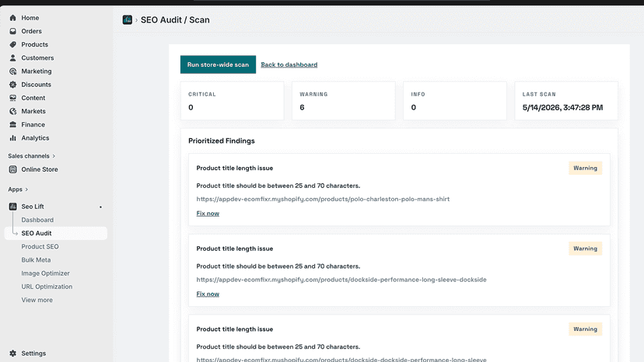Expand the Sales channels section chevron
644x362 pixels.
tap(54, 156)
